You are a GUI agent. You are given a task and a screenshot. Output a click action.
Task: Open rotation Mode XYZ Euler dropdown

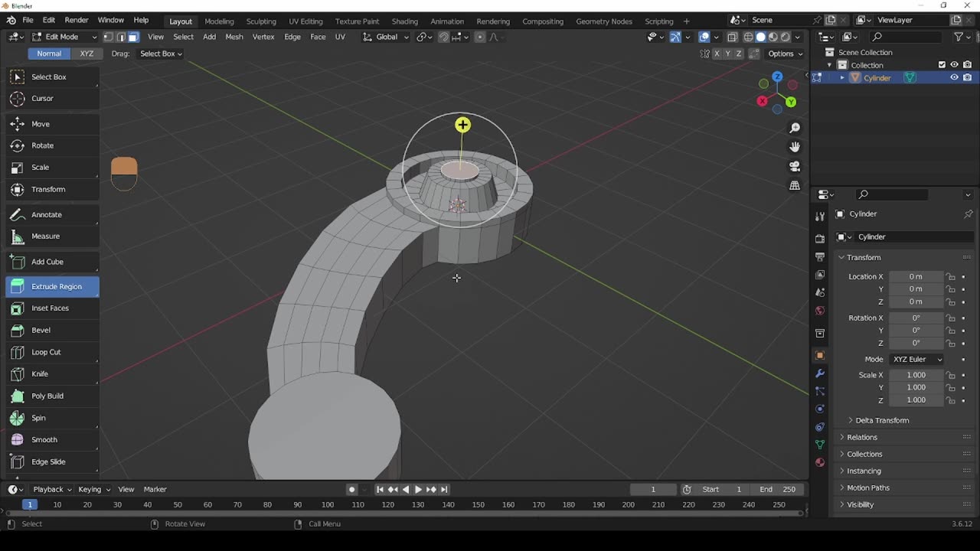pos(916,359)
